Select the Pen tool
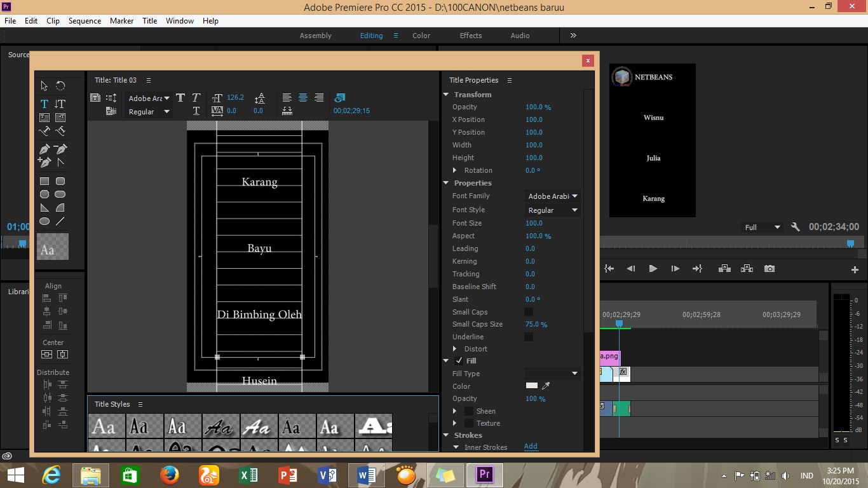The image size is (868, 488). click(44, 149)
